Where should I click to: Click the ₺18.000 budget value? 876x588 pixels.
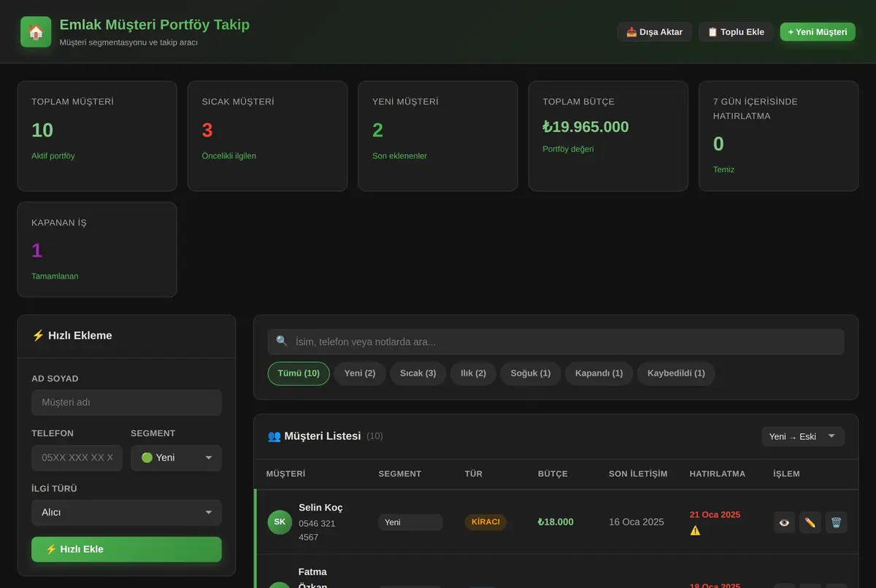[556, 522]
